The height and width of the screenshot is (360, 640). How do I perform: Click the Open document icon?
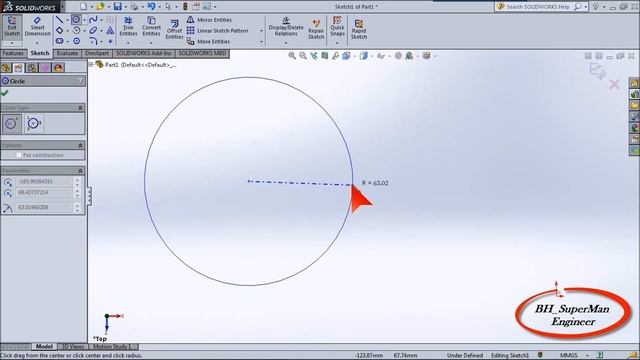[100, 6]
